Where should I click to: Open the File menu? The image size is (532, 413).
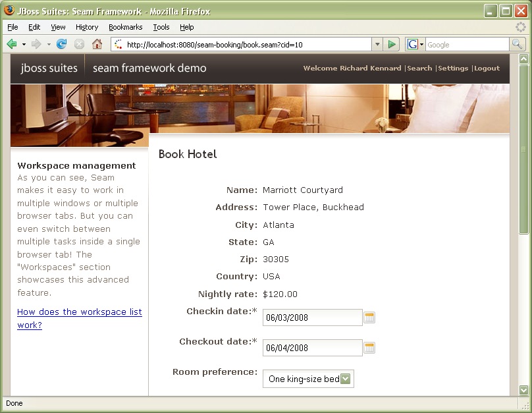(12, 27)
